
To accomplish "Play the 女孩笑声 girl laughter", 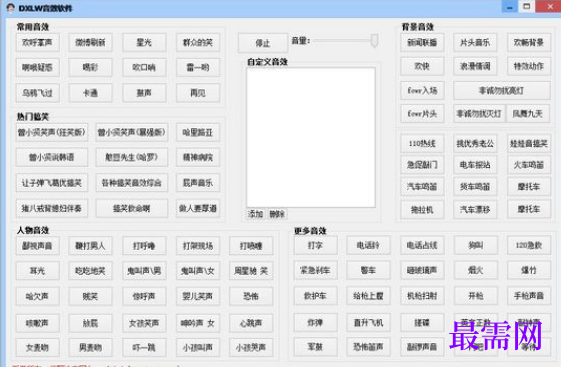I will point(144,323).
